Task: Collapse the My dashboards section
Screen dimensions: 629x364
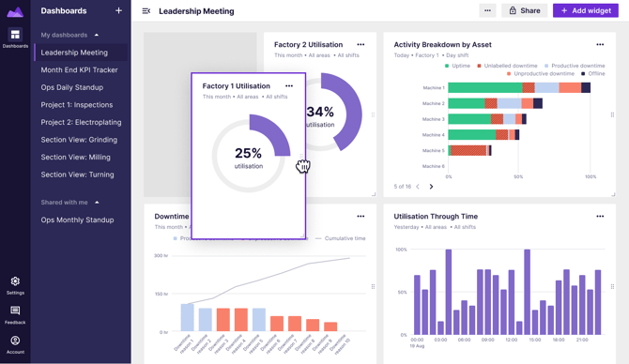Action: pos(97,35)
